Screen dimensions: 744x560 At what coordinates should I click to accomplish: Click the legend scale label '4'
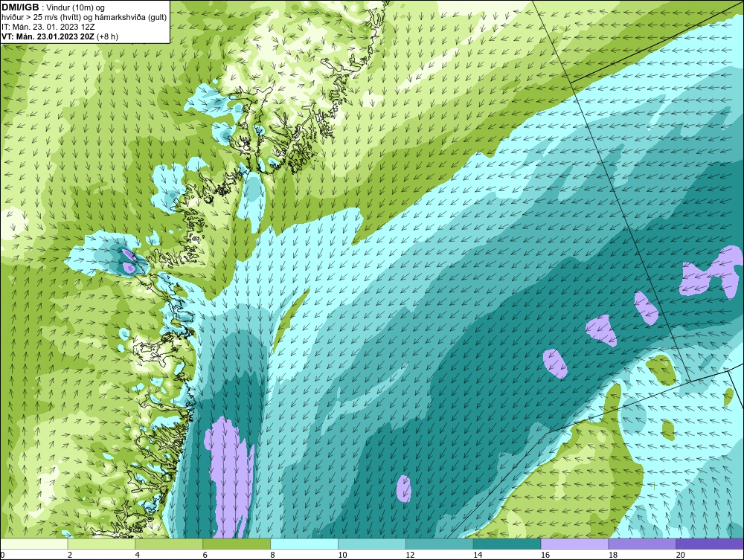137,555
